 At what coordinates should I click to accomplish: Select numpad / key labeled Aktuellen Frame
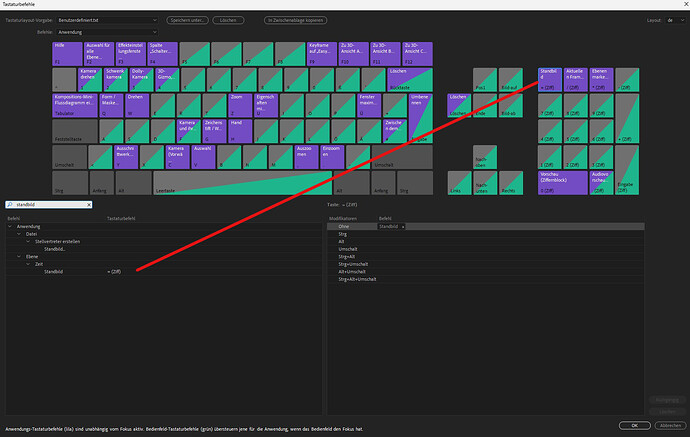[x=576, y=80]
